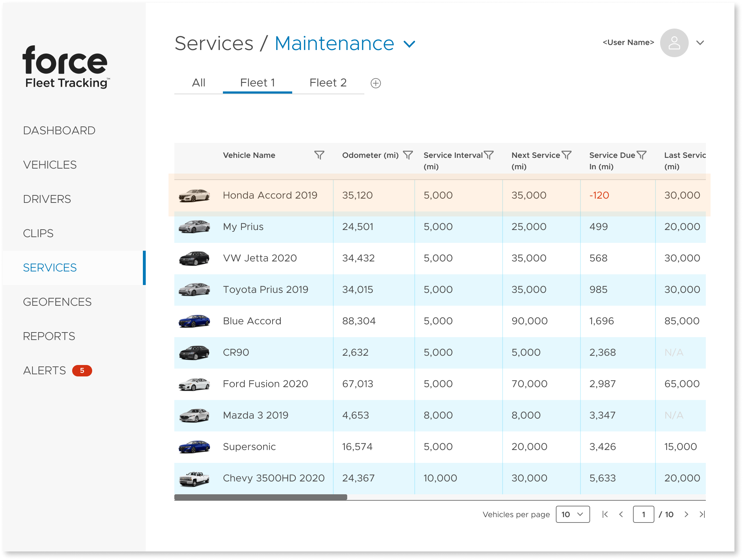This screenshot has width=743, height=560.
Task: Go to the first page
Action: pos(605,514)
